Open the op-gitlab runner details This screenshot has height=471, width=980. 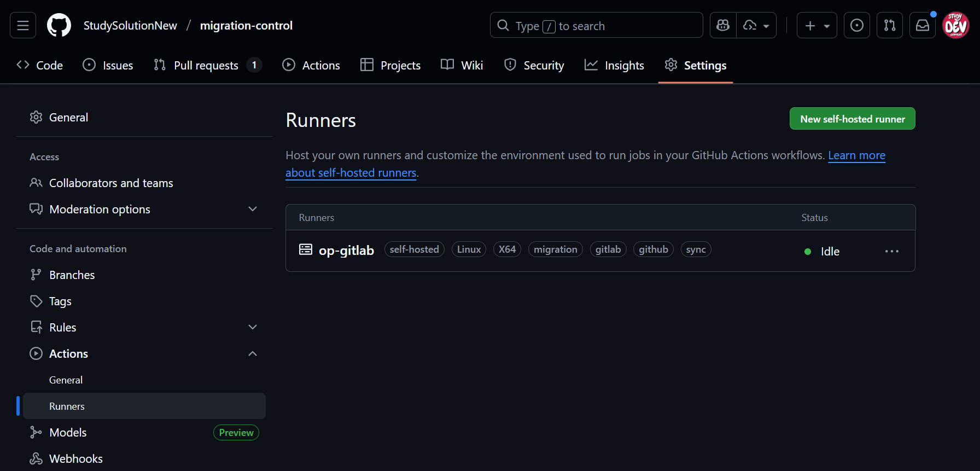(346, 251)
